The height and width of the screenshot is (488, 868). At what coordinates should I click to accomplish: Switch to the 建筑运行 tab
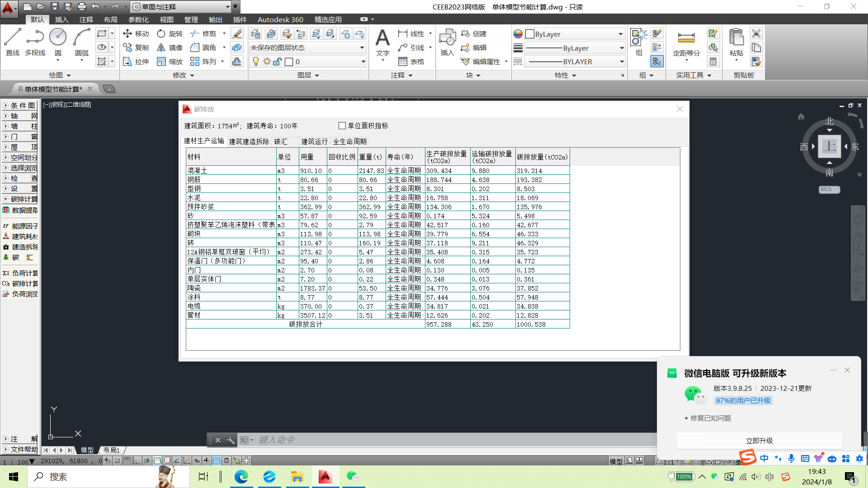point(314,142)
